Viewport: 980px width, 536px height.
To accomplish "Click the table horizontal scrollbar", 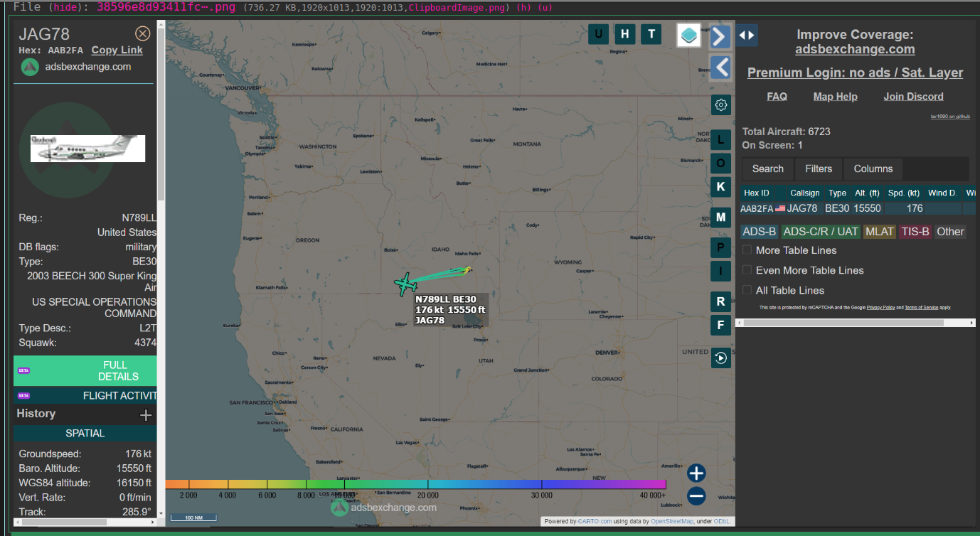I will tap(844, 323).
